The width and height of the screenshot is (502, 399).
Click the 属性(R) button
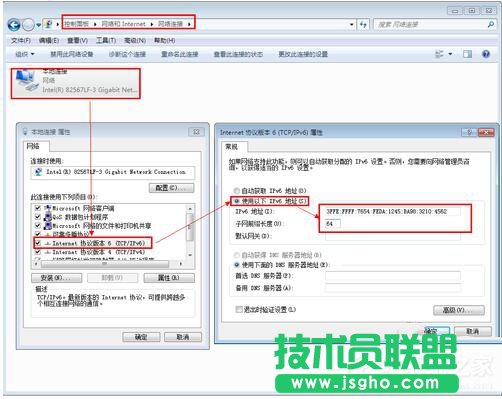(169, 278)
